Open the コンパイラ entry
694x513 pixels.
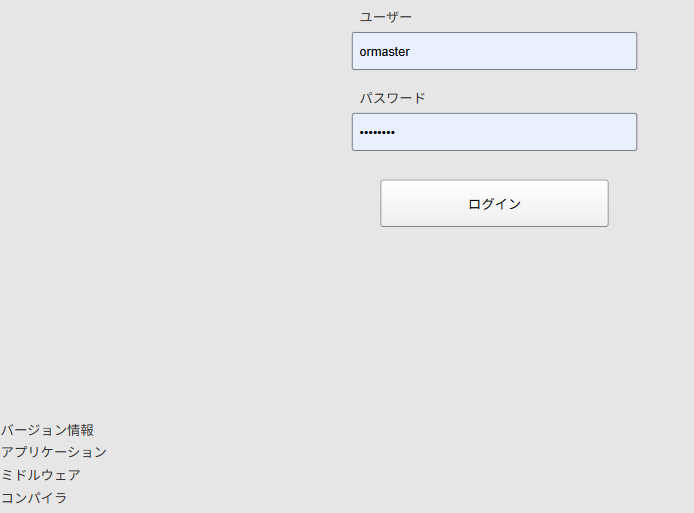[x=34, y=498]
